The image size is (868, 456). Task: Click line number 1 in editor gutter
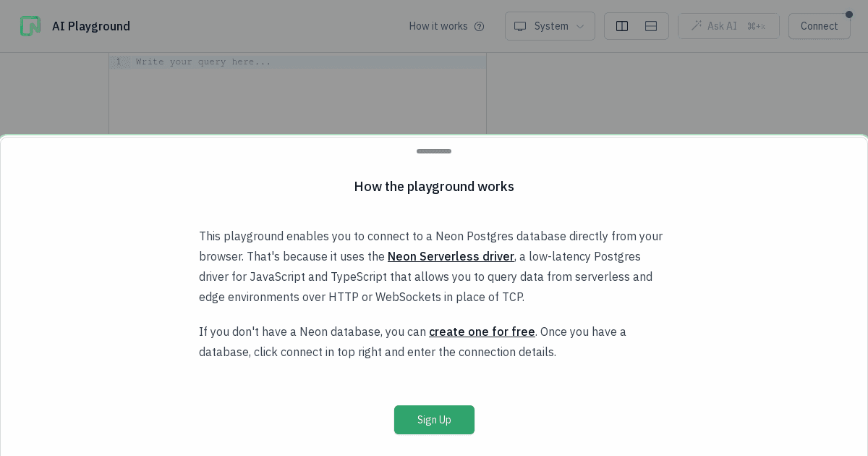click(x=119, y=62)
